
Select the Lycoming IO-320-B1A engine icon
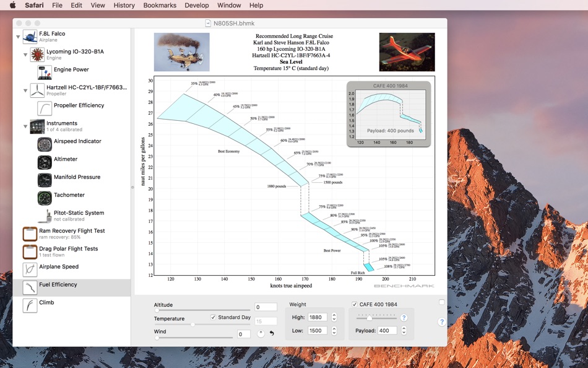point(37,55)
